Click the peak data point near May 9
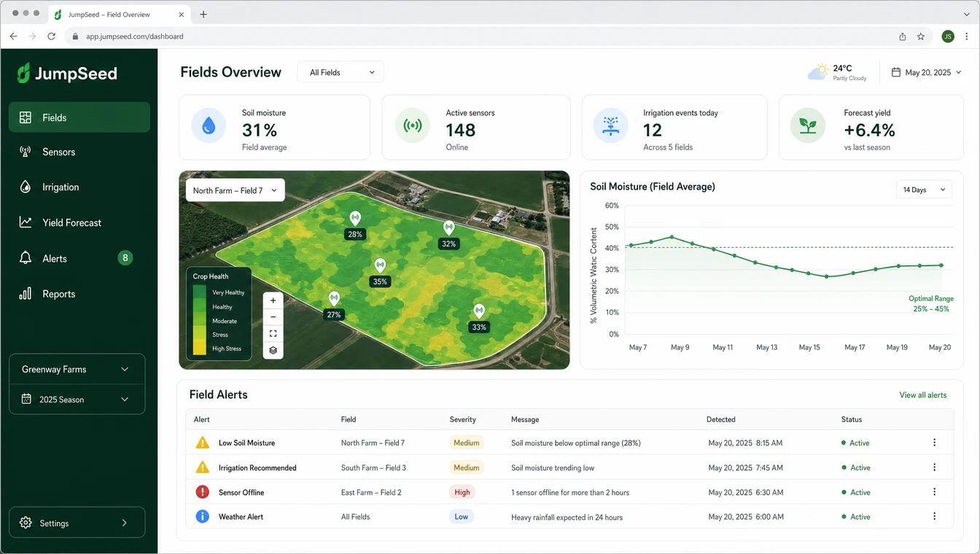This screenshot has width=980, height=554. pos(672,237)
